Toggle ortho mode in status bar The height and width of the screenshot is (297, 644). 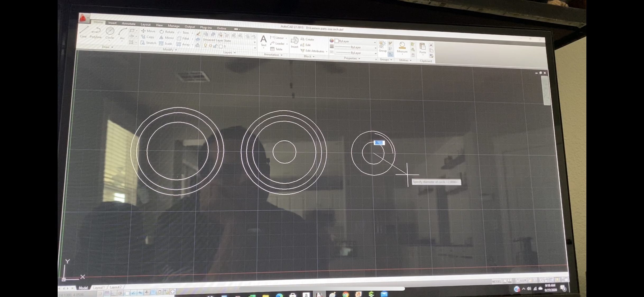tap(113, 293)
